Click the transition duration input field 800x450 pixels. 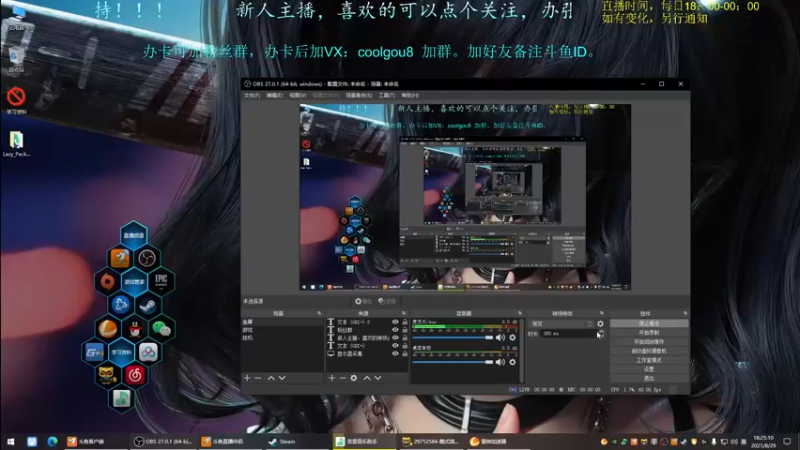tap(569, 334)
